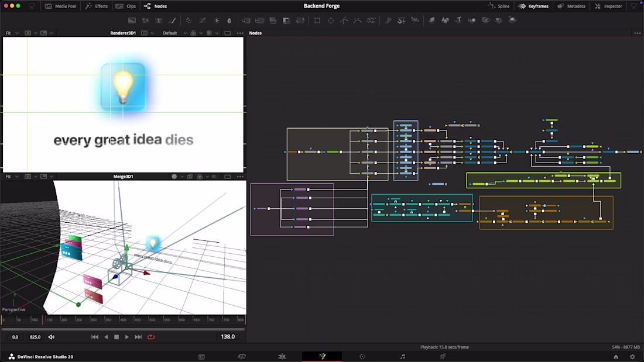
Task: Add a Text 3D node
Action: pyautogui.click(x=458, y=20)
